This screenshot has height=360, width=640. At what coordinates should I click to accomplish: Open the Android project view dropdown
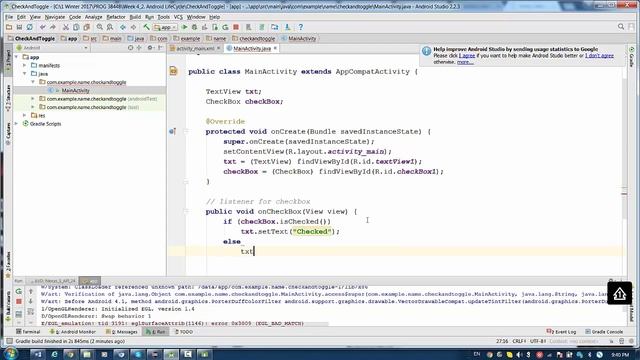(52, 48)
